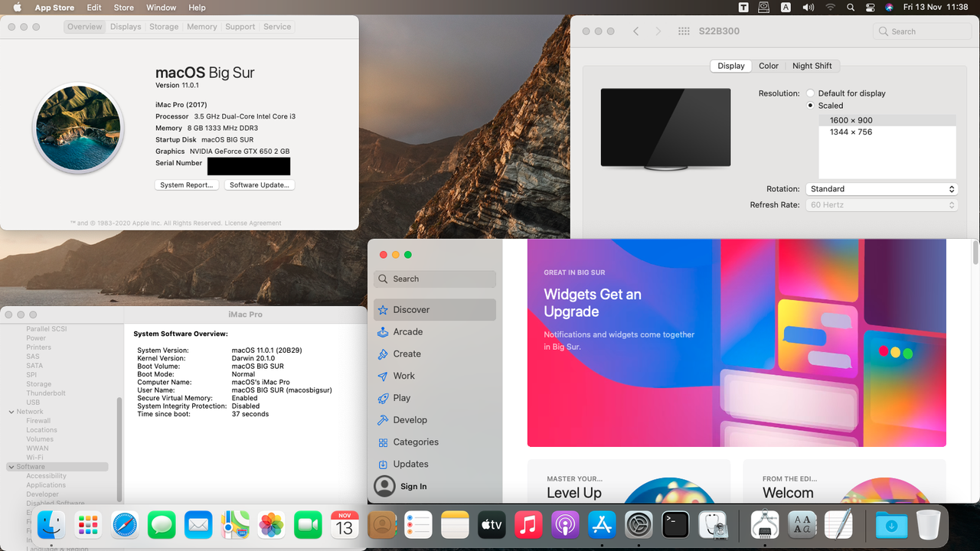The image size is (980, 551).
Task: Open Control Center in menu bar
Action: pos(871,8)
